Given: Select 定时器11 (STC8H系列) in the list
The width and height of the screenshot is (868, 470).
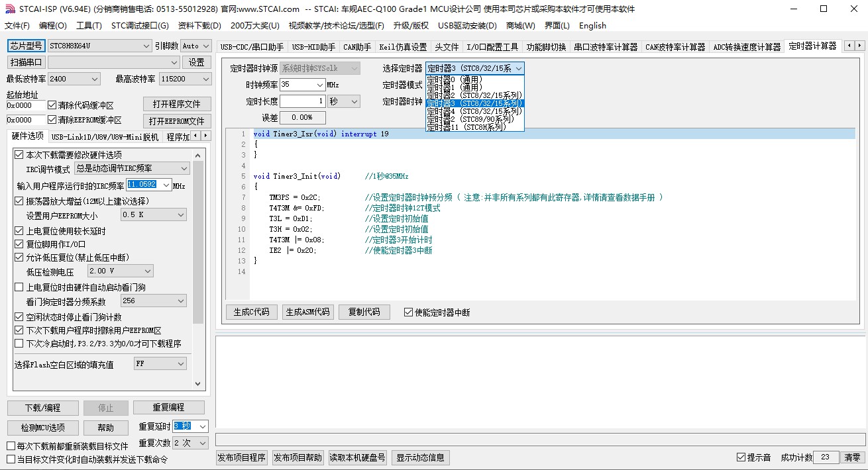Looking at the screenshot, I should (474, 127).
